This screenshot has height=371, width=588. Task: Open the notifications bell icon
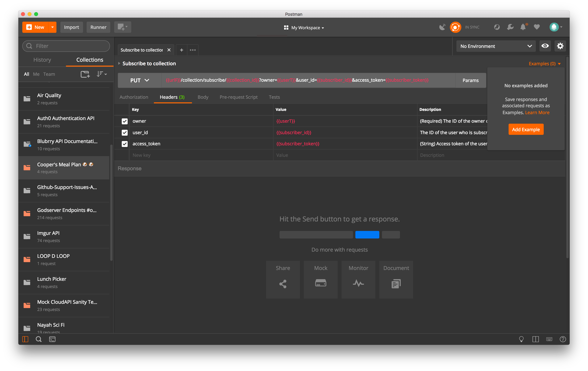[x=523, y=27]
